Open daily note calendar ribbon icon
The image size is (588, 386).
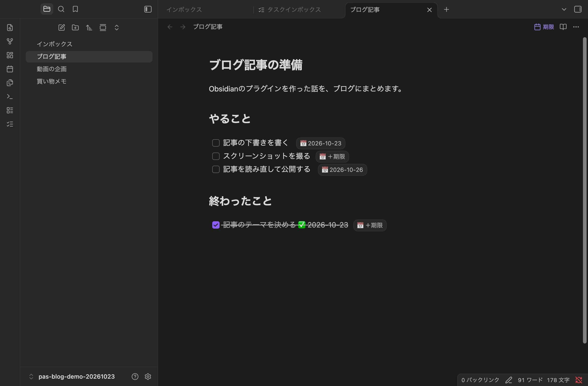10,69
